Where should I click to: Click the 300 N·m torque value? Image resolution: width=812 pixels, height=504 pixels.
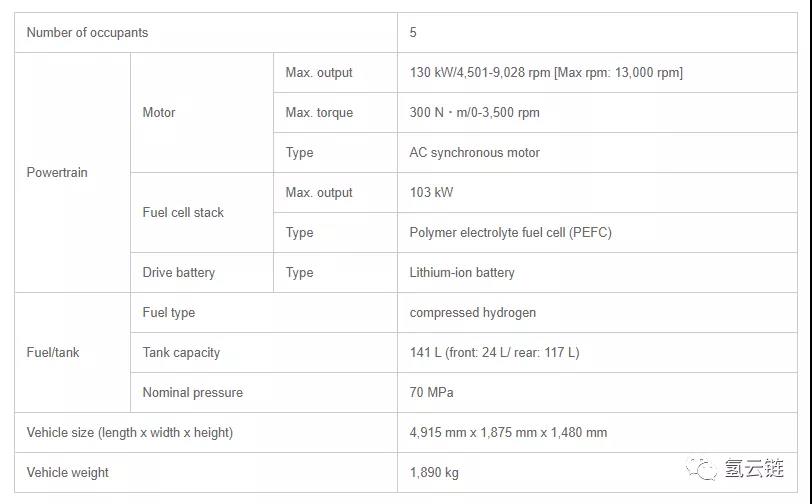click(x=474, y=112)
